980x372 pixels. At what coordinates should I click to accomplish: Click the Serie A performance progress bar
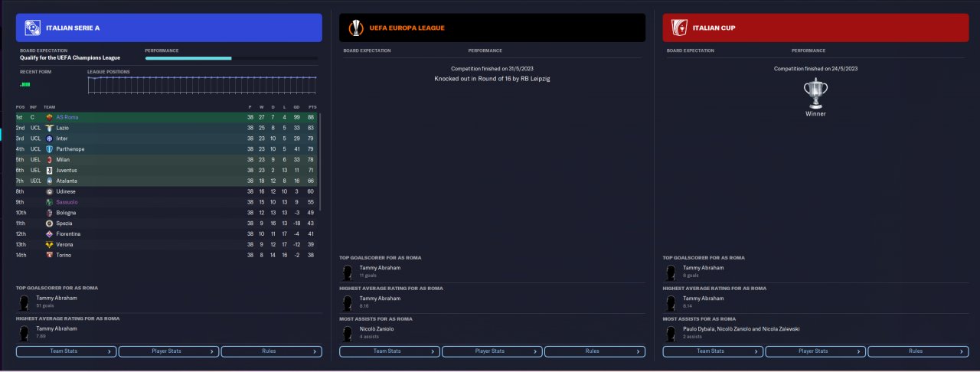tap(231, 58)
